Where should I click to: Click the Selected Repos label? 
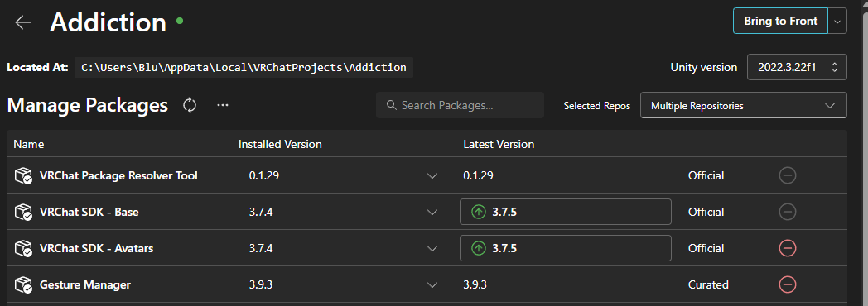[x=596, y=106]
